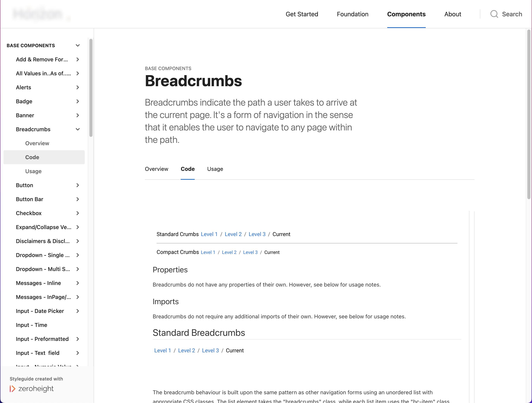Open Overview under Breadcrumbs in sidebar
This screenshot has height=403, width=532.
coord(37,143)
